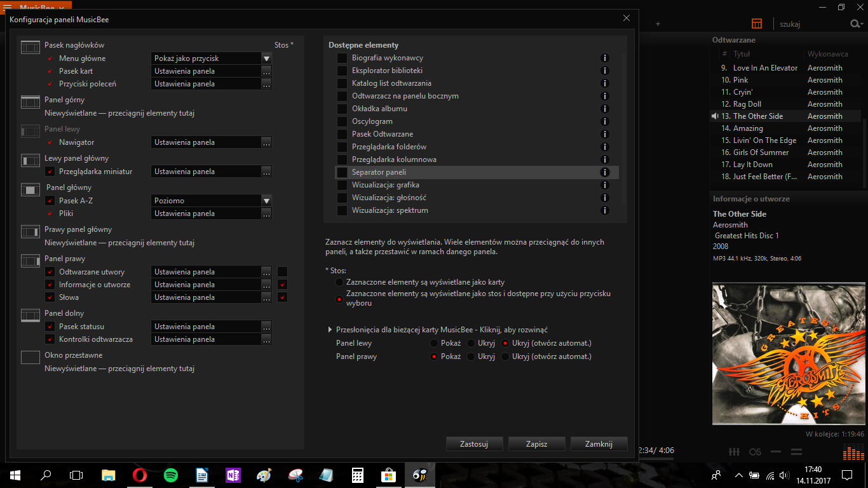This screenshot has width=868, height=488.
Task: Click the Zastosuj button
Action: coord(474,444)
